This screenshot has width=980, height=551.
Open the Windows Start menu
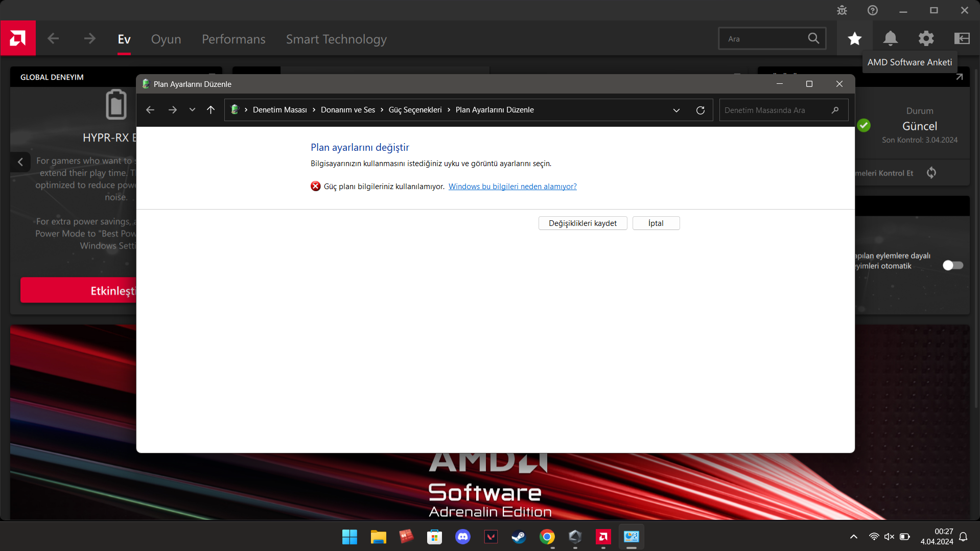[x=350, y=537]
